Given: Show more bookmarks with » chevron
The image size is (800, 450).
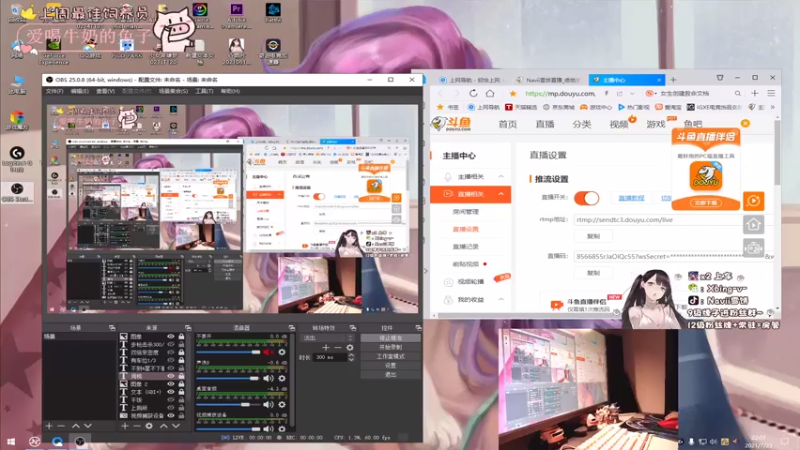Looking at the screenshot, I should [772, 107].
